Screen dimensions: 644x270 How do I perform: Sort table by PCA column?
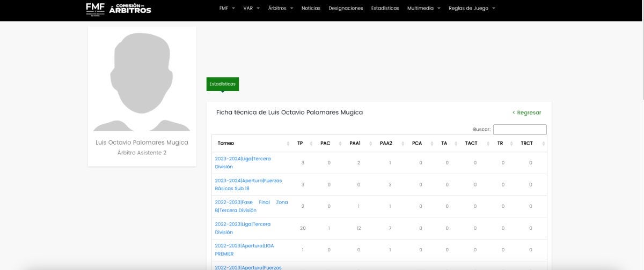[x=417, y=143]
